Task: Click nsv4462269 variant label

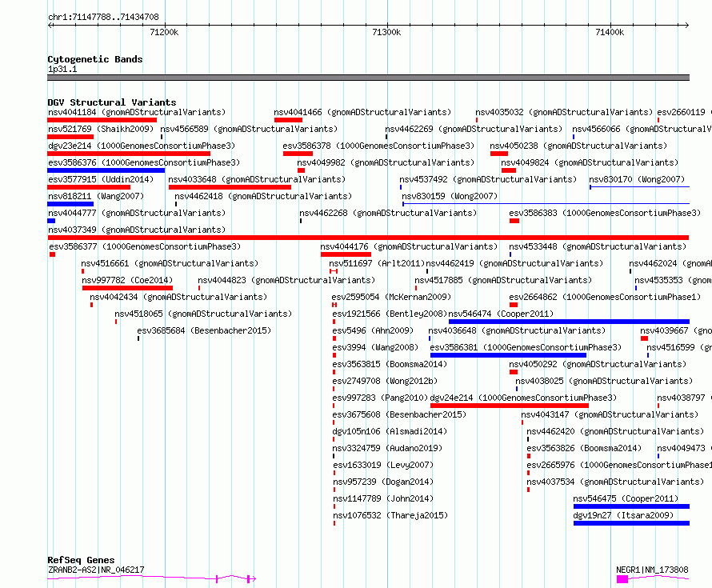Action: [474, 129]
